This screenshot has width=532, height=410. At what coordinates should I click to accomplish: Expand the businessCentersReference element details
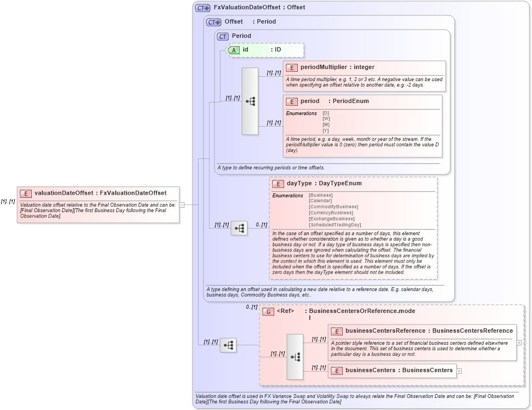coord(518,343)
